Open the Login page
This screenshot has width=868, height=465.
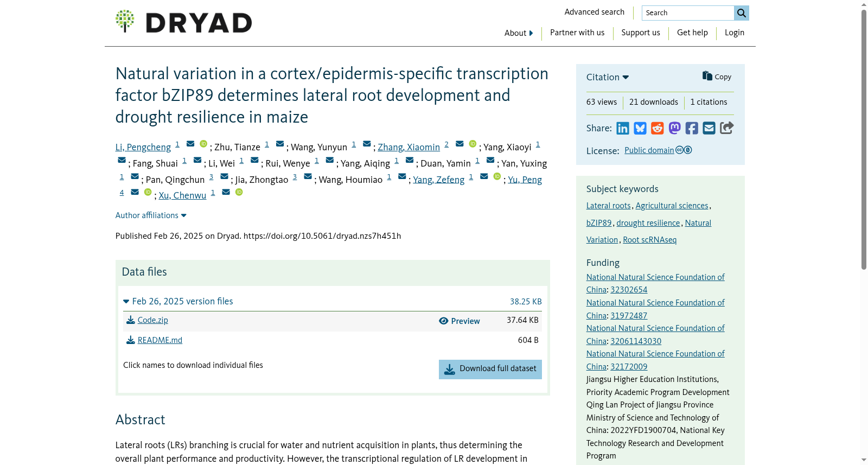pos(735,33)
